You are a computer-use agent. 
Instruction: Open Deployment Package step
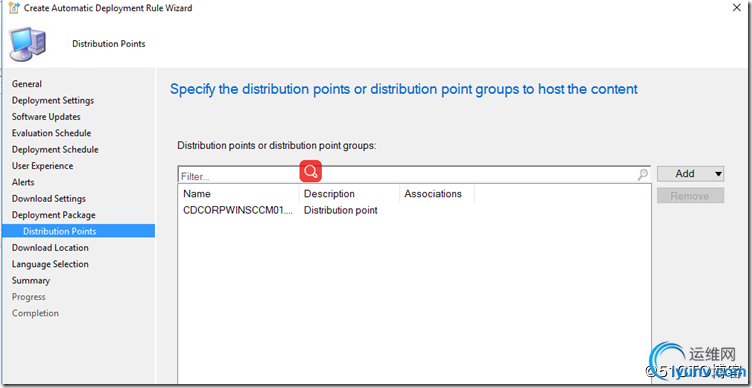pyautogui.click(x=54, y=215)
